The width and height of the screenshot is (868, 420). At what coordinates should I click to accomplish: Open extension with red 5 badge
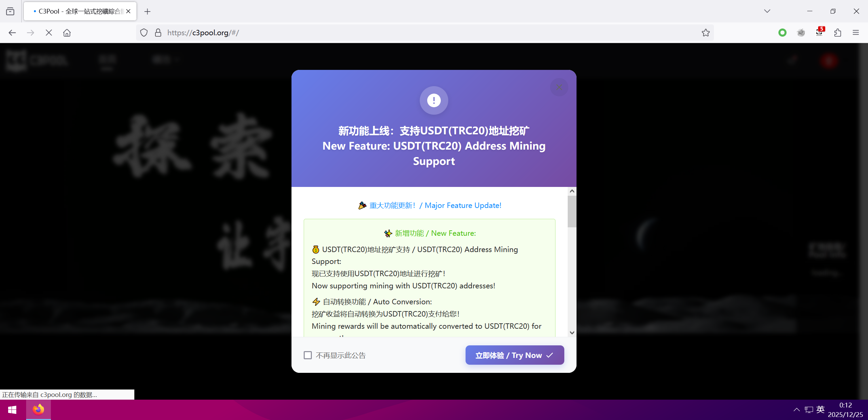[819, 33]
